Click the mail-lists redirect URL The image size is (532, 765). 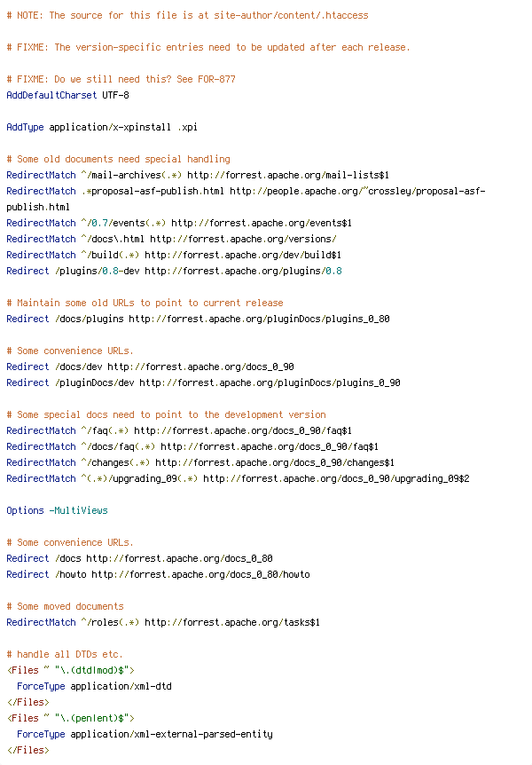pyautogui.click(x=288, y=175)
